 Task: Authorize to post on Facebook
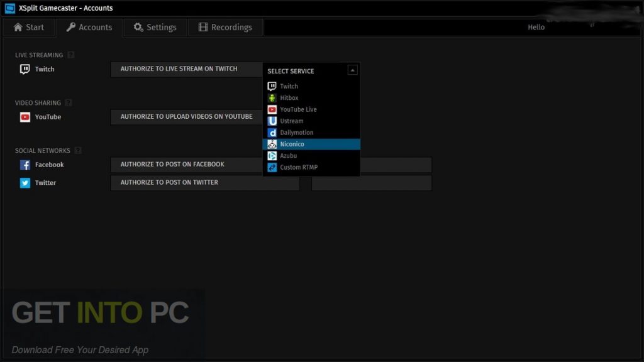(x=186, y=164)
